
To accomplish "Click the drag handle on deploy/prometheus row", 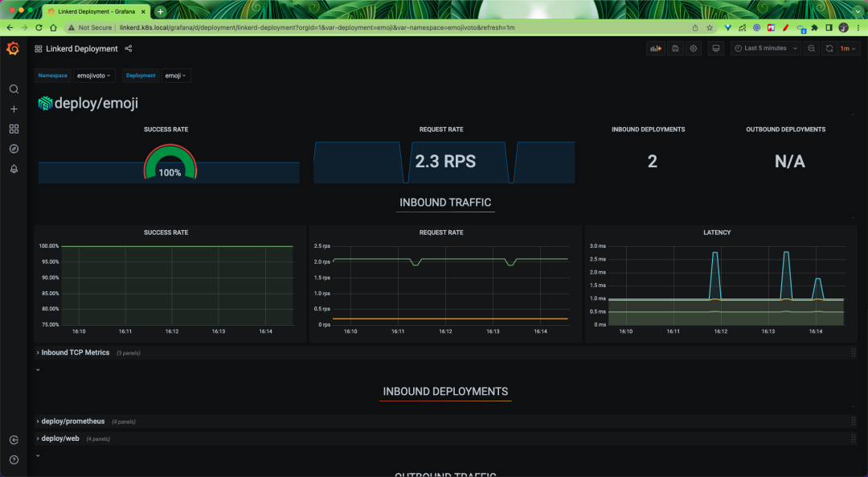I will point(853,421).
